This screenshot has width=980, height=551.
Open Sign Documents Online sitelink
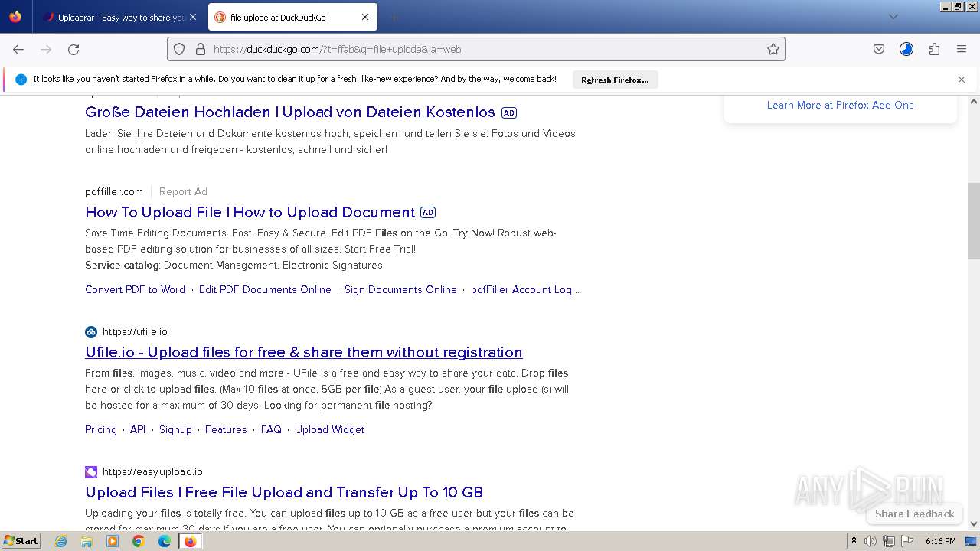click(x=400, y=289)
